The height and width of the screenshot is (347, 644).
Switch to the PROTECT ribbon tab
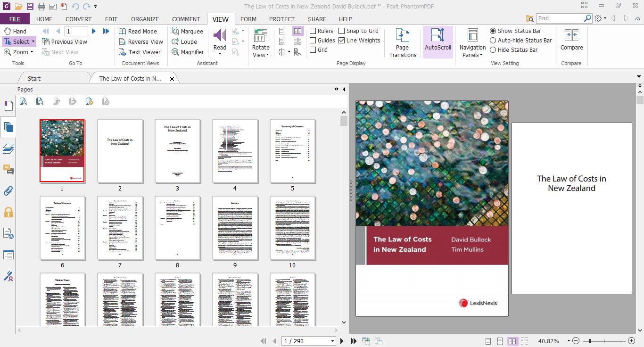[x=282, y=19]
